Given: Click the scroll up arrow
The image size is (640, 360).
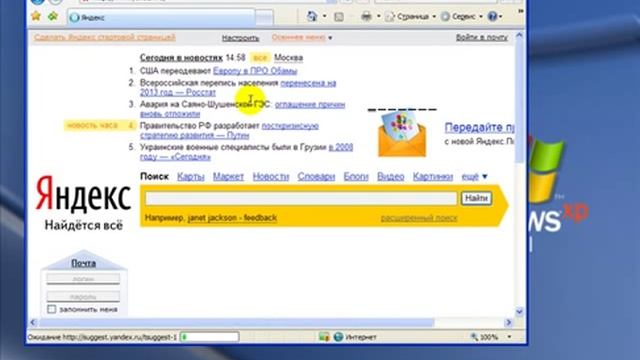Looking at the screenshot, I should click(519, 36).
